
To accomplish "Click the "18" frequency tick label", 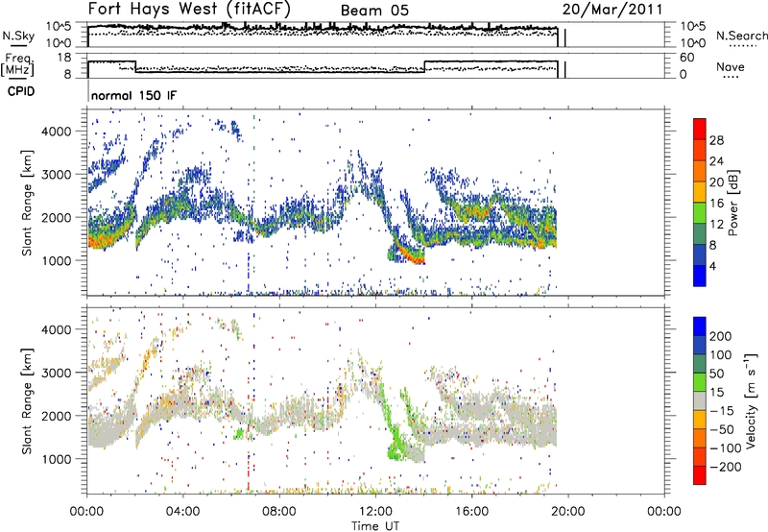I will (63, 58).
